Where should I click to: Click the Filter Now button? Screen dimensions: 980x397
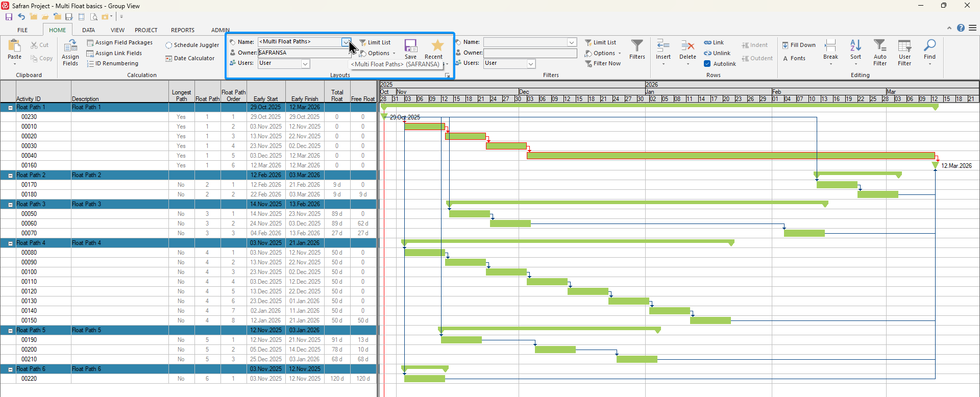603,64
